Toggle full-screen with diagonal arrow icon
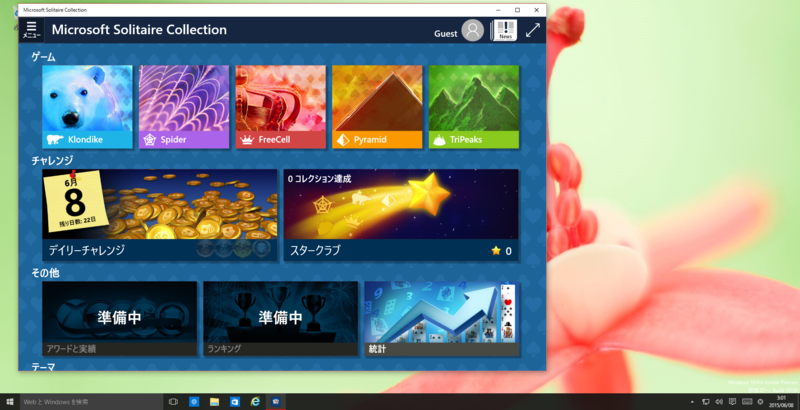The image size is (800, 410). pos(533,30)
